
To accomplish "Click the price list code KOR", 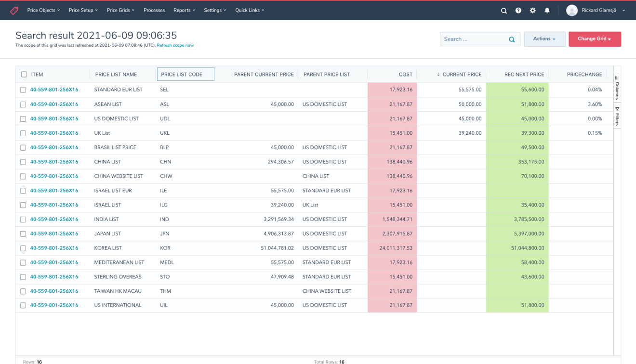I will tap(165, 248).
